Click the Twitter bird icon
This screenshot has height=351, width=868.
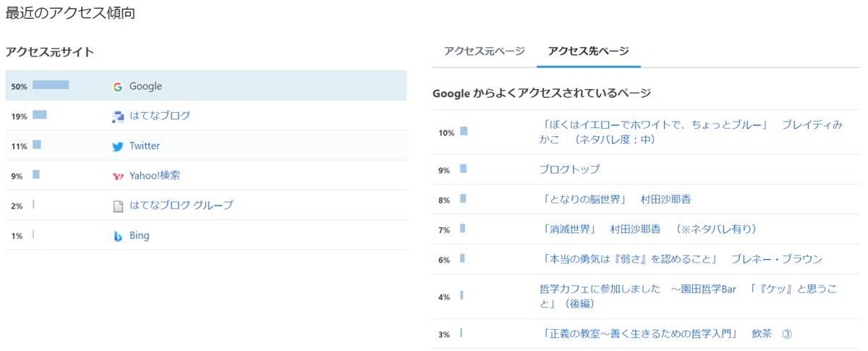(x=118, y=146)
